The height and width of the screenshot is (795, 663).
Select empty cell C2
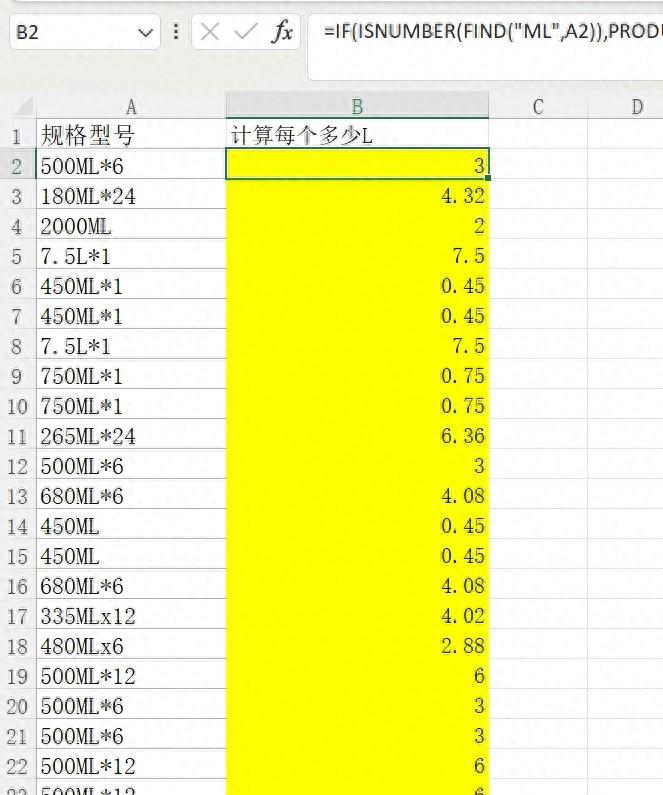[538, 166]
